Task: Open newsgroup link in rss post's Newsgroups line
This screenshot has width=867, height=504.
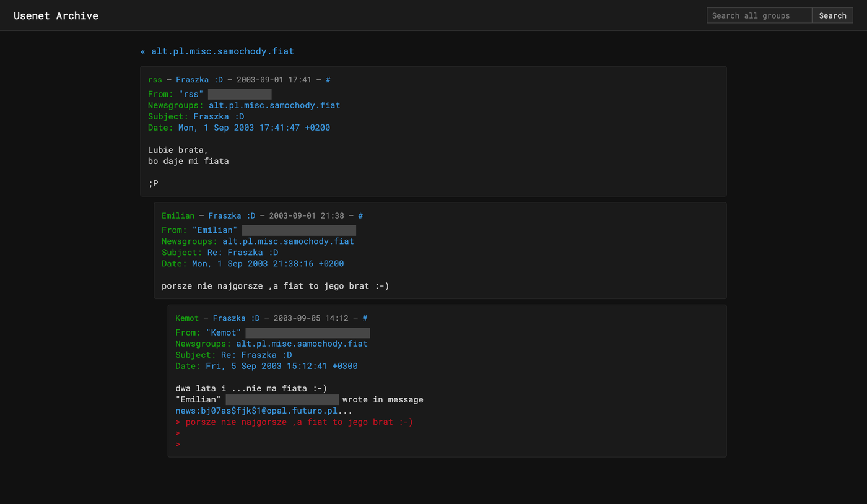Action: (x=274, y=105)
